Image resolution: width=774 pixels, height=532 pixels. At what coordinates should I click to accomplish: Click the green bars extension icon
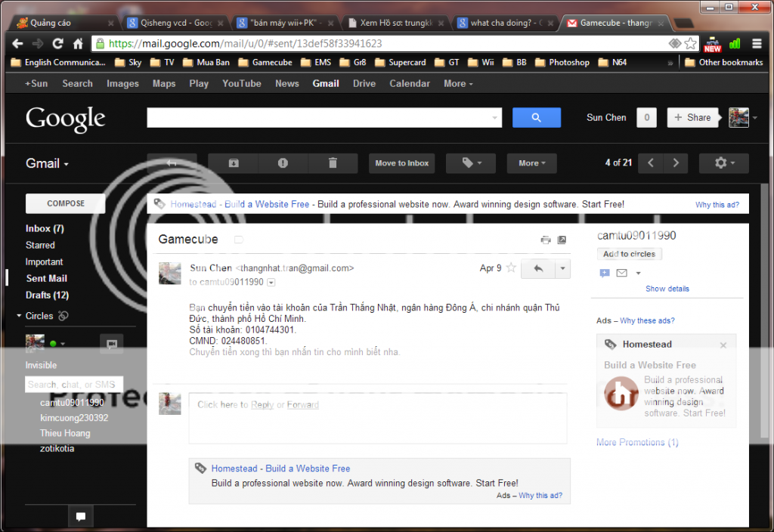[x=735, y=44]
